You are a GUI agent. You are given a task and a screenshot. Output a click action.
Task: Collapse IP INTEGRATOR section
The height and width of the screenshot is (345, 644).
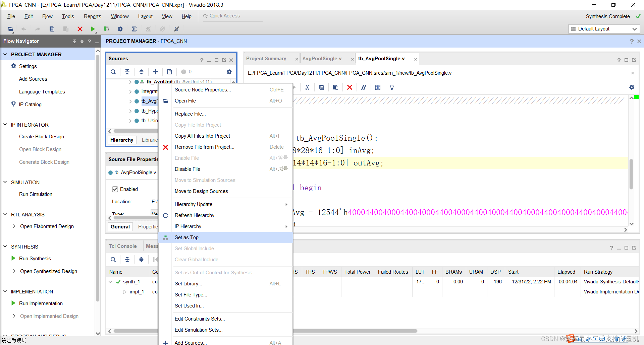(x=5, y=124)
